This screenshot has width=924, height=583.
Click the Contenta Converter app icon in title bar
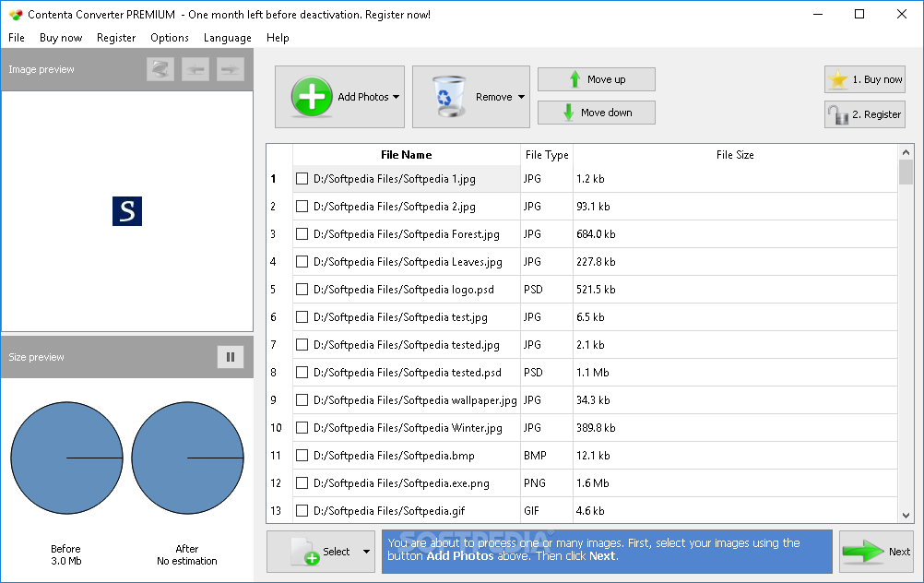tap(16, 14)
